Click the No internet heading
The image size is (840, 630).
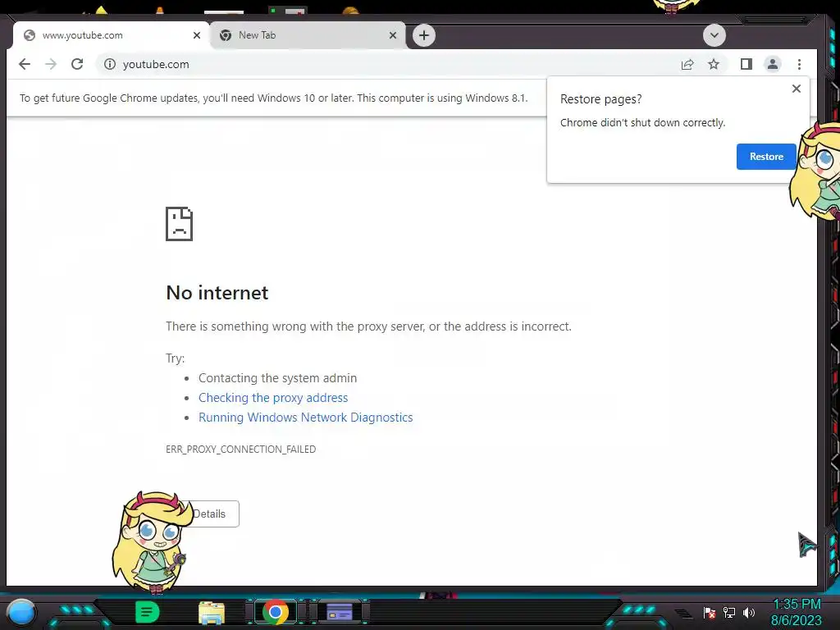coord(217,293)
